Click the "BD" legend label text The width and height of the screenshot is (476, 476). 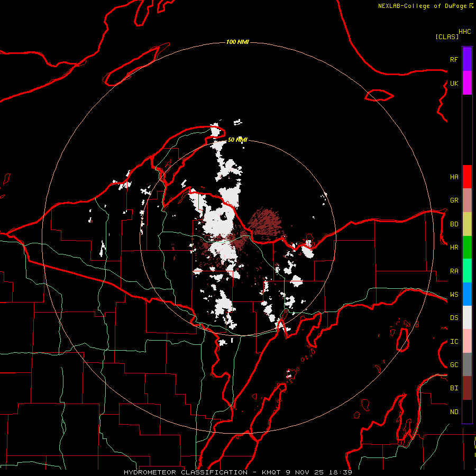(x=454, y=224)
